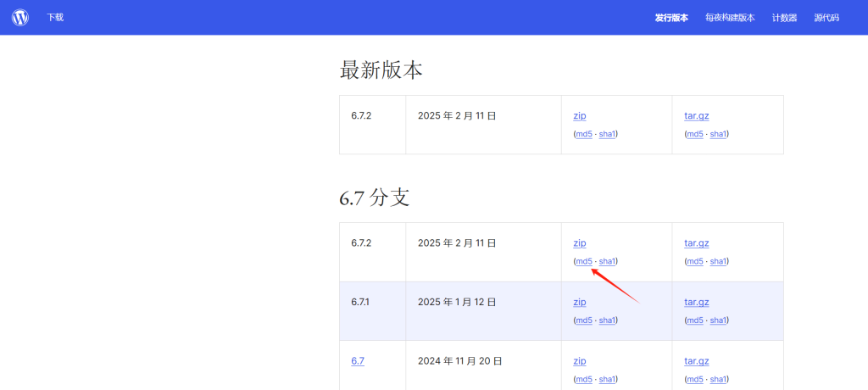Viewport: 868px width, 390px height.
Task: Download latest version 6.7.2 zip
Action: point(580,115)
